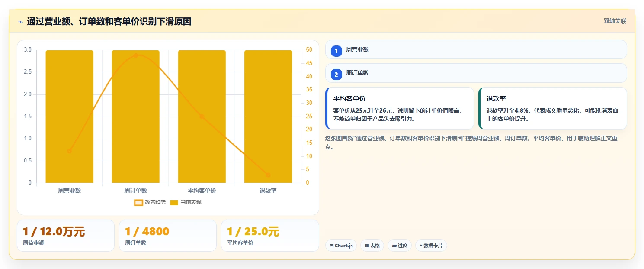Click the 退款率 x-axis label
644x269 pixels.
(268, 191)
